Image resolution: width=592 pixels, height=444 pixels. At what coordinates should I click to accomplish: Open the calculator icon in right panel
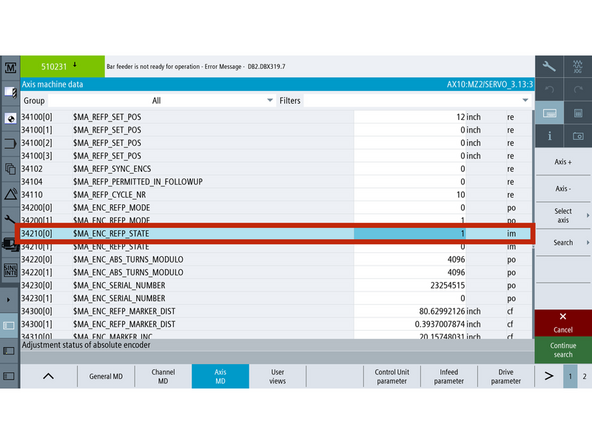click(578, 113)
